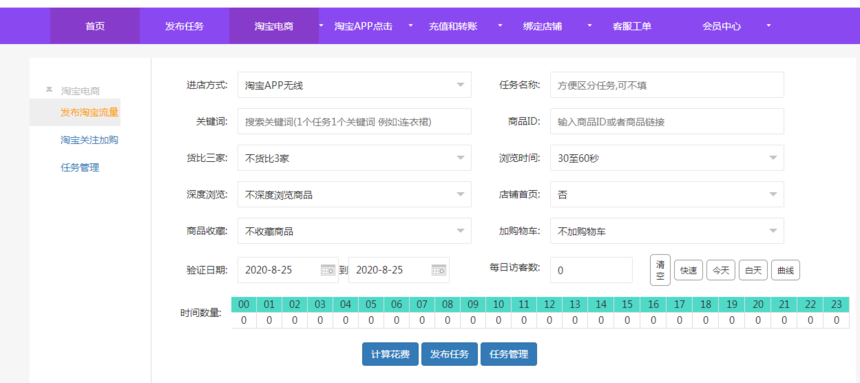Focus the 商品ID input field
This screenshot has width=860, height=383.
tap(667, 121)
